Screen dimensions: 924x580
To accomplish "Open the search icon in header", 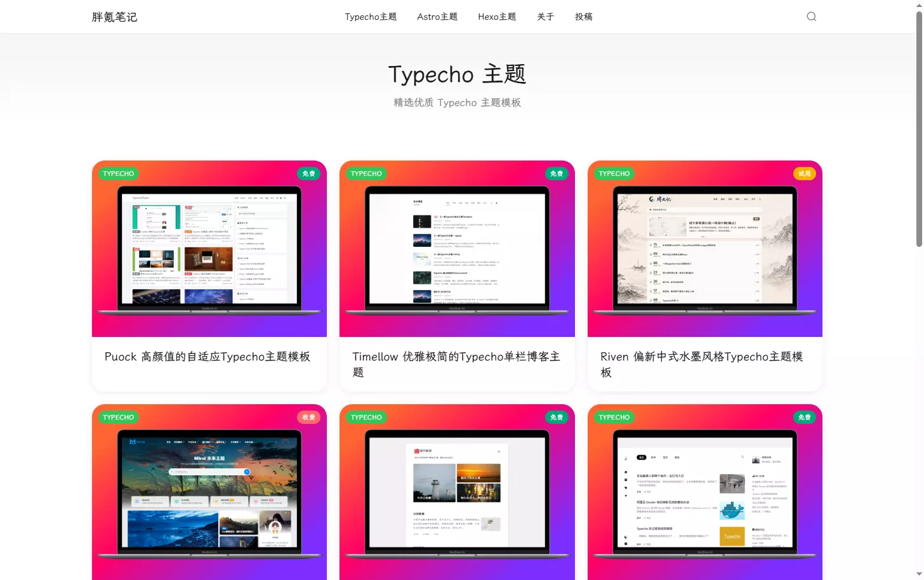I will point(811,16).
